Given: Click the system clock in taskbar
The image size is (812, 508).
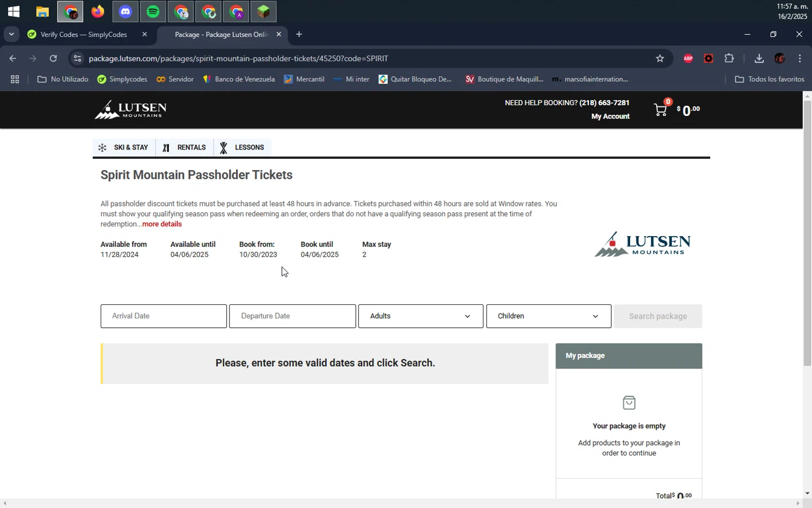Looking at the screenshot, I should coord(792,11).
